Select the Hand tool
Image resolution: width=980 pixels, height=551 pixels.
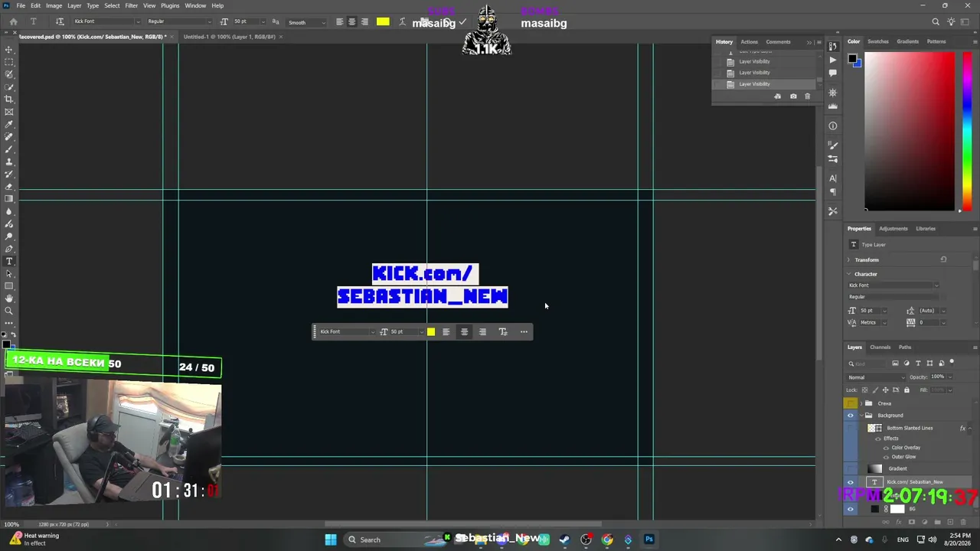tap(9, 298)
